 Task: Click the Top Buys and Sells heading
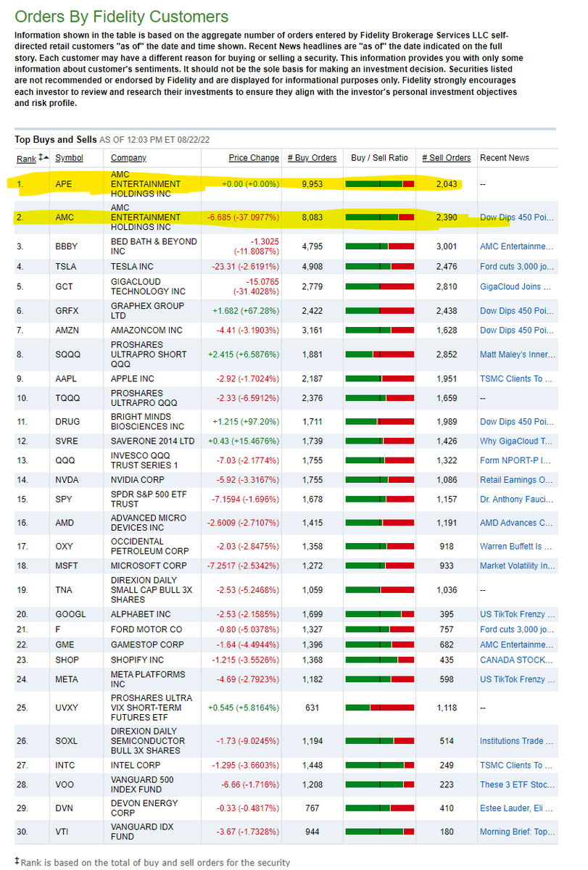point(56,138)
